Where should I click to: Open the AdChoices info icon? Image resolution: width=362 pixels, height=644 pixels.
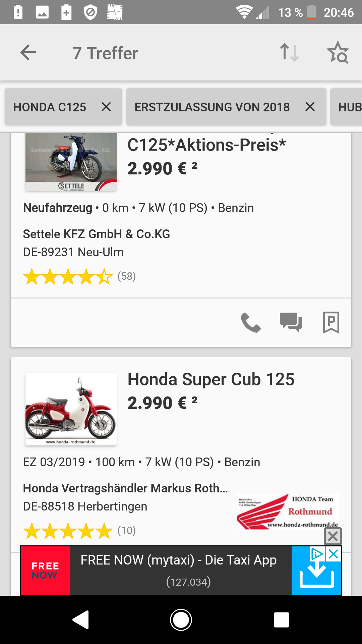click(317, 554)
